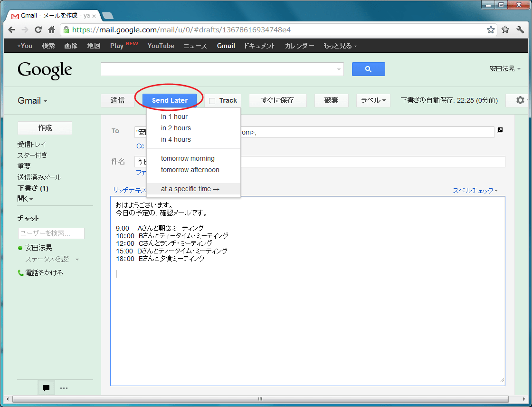Screen dimensions: 532x407
Task: Click the browser reload icon
Action: 38,30
